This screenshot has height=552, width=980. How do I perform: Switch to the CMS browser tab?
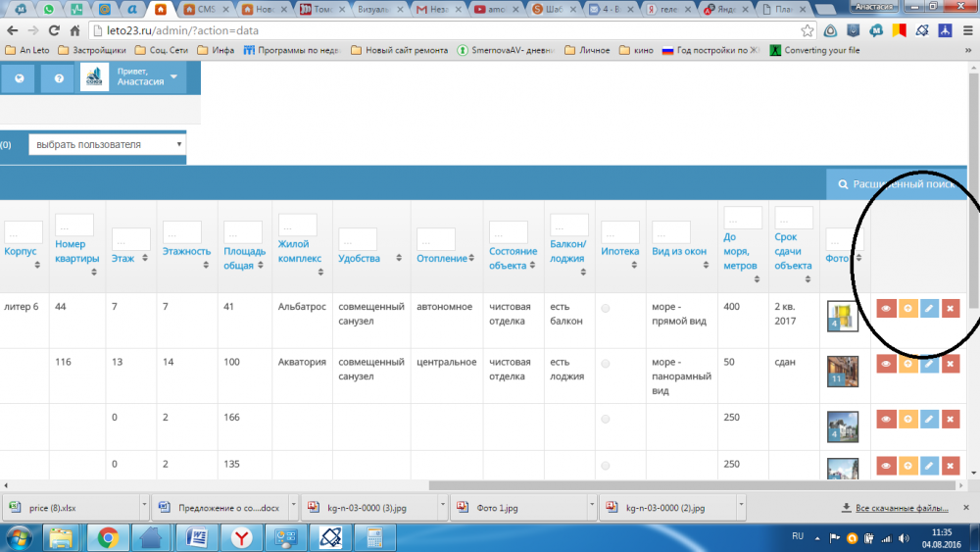(x=206, y=10)
